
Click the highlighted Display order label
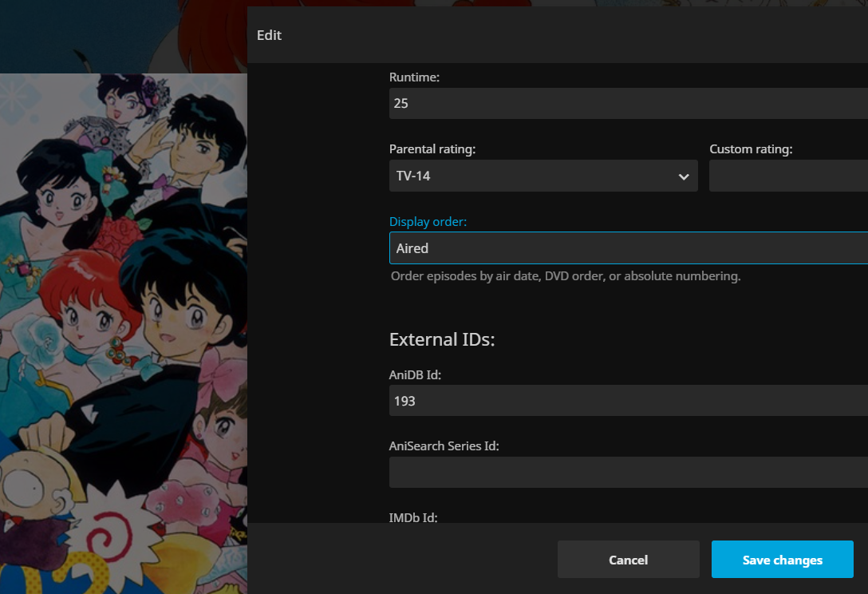428,222
